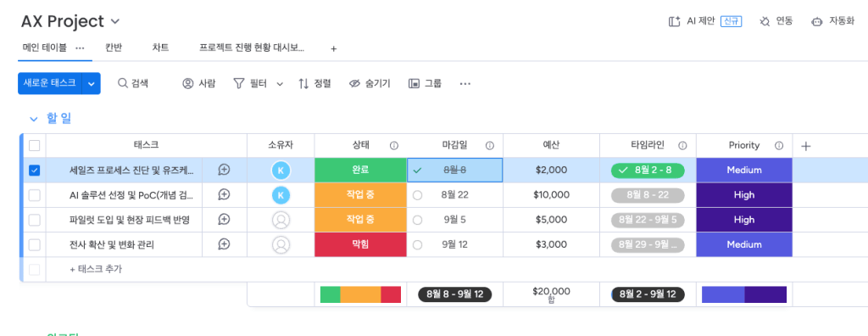This screenshot has width=868, height=336.
Task: Open the 8월 8 - 22 timeline pill
Action: point(648,195)
